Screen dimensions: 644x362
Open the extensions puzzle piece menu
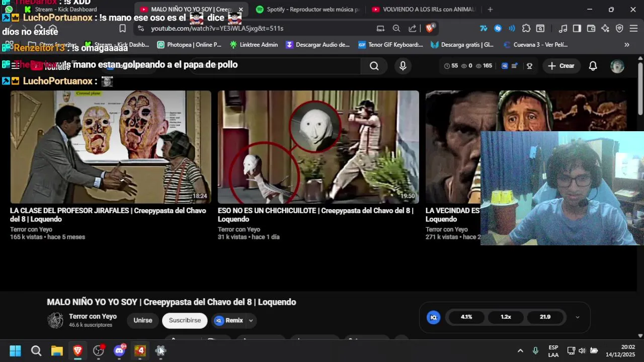(x=526, y=29)
